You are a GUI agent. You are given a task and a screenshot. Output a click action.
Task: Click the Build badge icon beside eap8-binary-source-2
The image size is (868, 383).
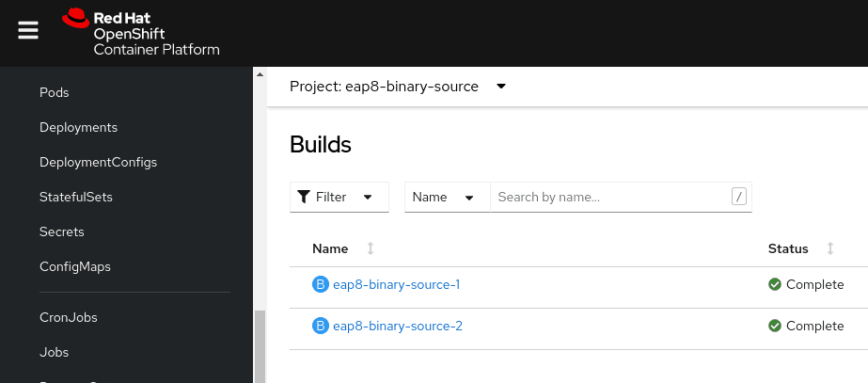pos(320,326)
